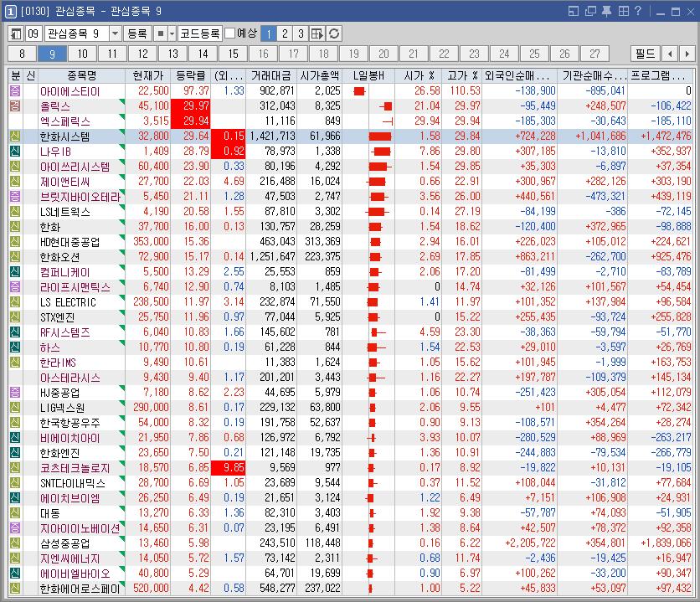Show later group tabs with right arrow
The width and height of the screenshot is (700, 602).
[687, 54]
